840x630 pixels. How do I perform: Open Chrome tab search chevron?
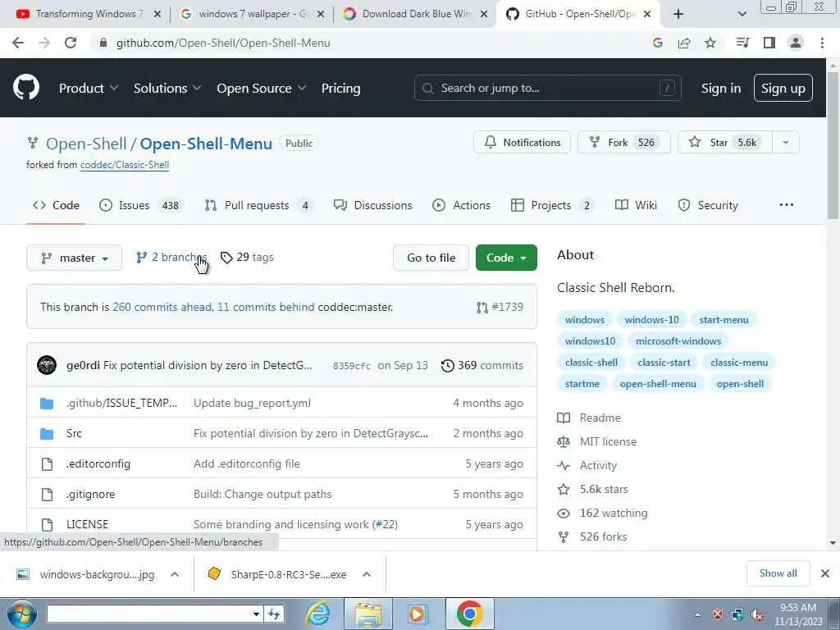[x=742, y=14]
